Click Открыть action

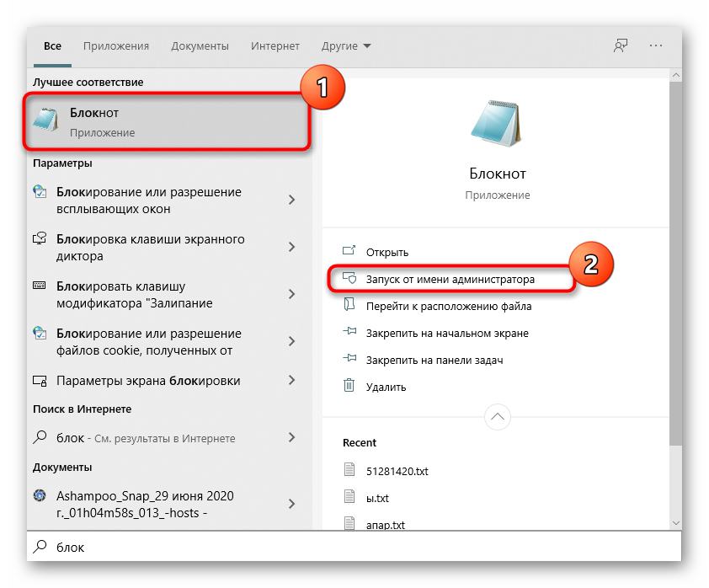click(387, 253)
